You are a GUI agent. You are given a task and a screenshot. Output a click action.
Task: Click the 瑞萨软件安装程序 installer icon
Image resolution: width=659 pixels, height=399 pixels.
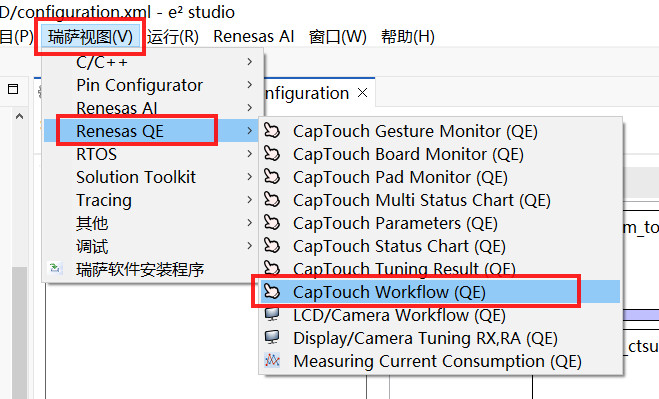(x=55, y=268)
